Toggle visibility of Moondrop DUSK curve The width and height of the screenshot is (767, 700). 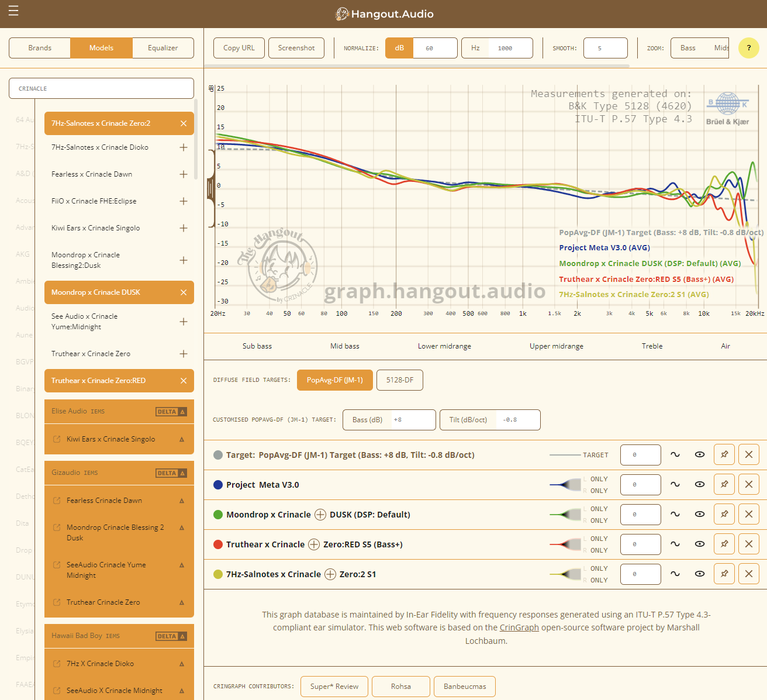click(x=700, y=514)
